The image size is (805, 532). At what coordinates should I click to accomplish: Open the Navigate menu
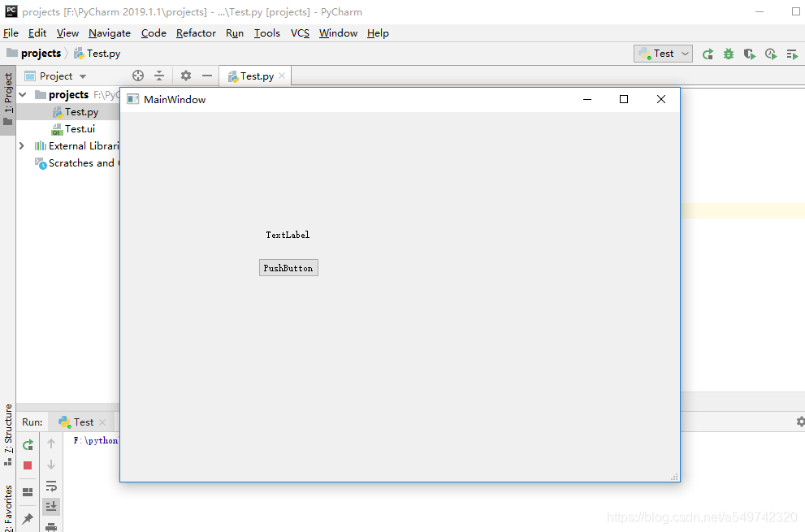tap(110, 32)
